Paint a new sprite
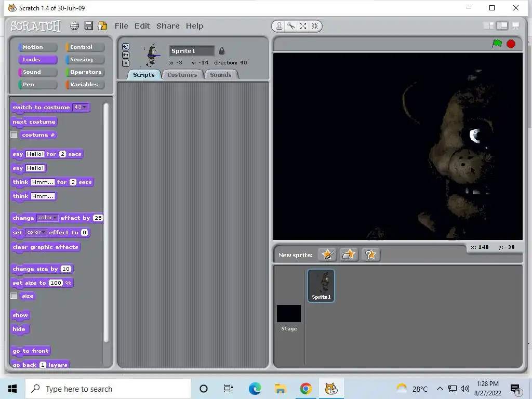Viewport: 532px width, 399px height. 327,255
